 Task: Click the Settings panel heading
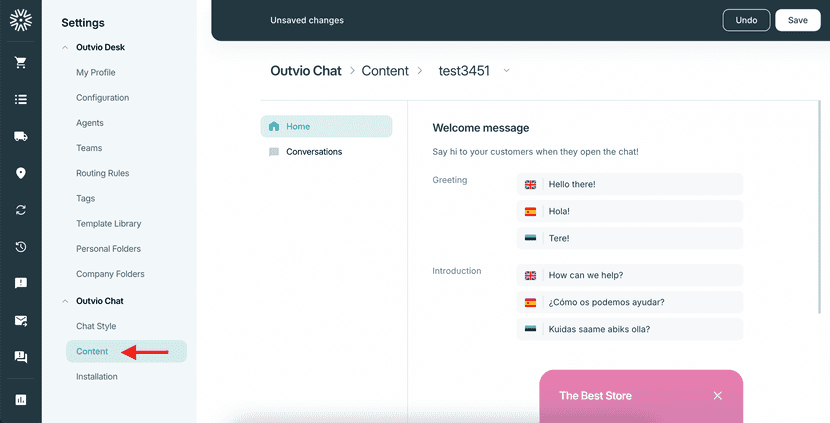(83, 23)
